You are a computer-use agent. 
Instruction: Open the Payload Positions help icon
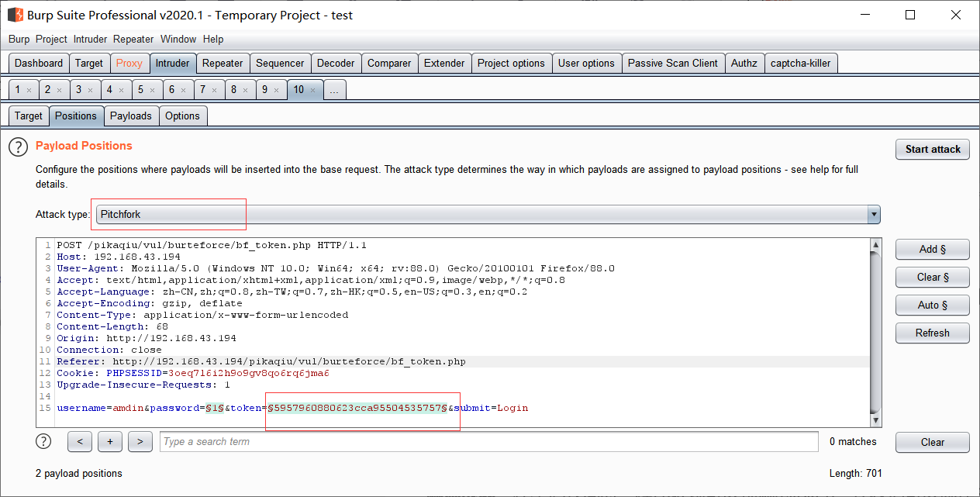point(18,146)
